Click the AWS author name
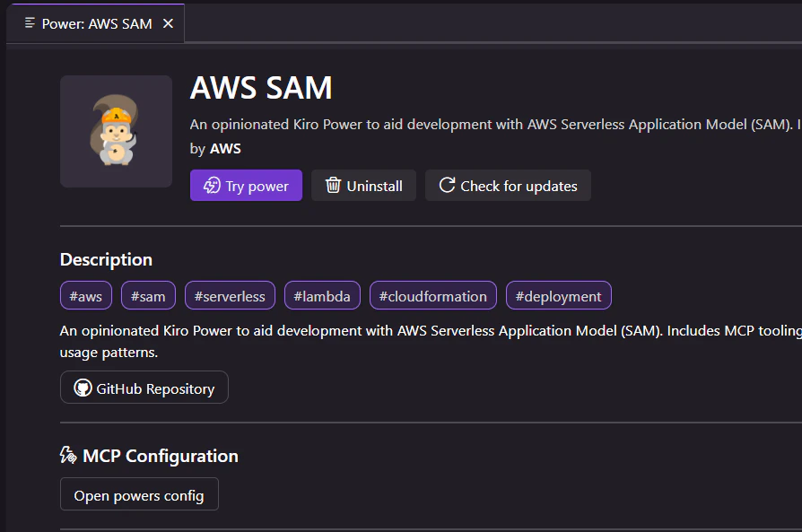Screen dimensions: 802x532 click(x=225, y=149)
